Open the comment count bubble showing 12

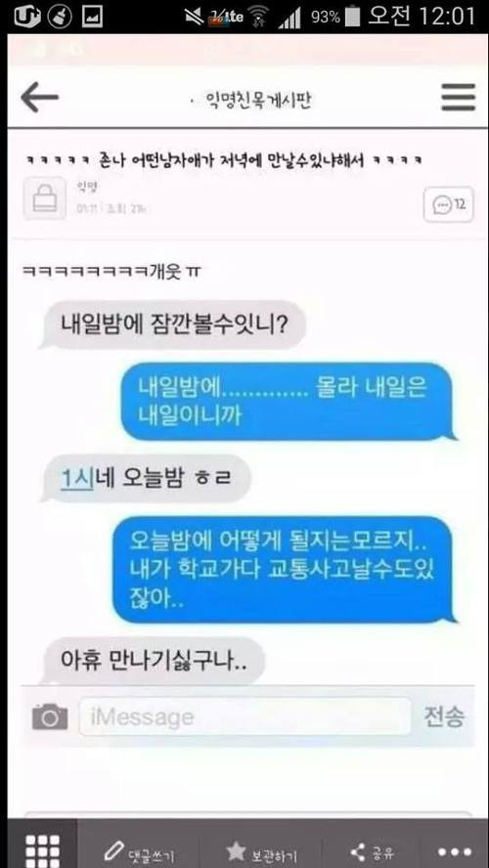tap(449, 205)
